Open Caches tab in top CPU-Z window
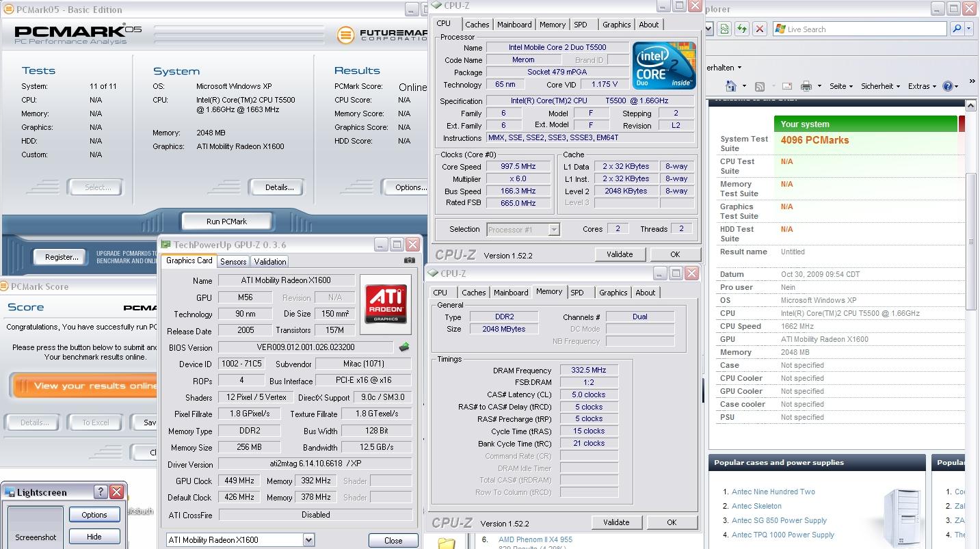 coord(477,25)
